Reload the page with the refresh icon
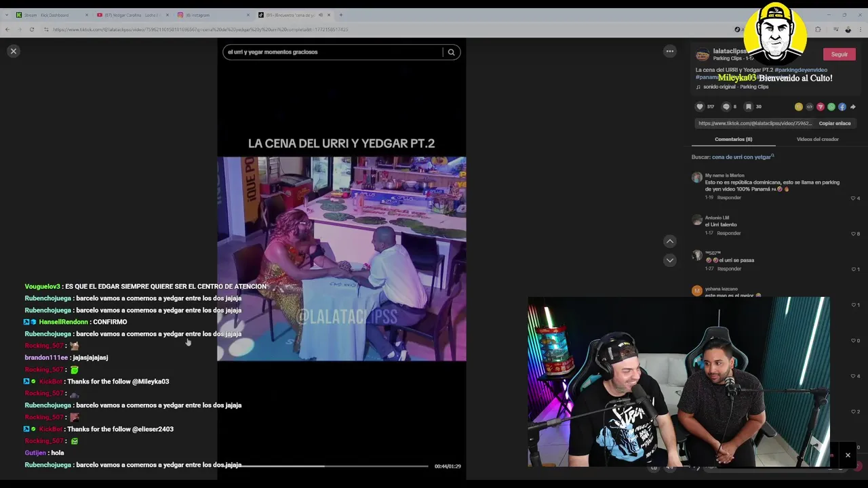This screenshot has height=488, width=868. (x=32, y=29)
